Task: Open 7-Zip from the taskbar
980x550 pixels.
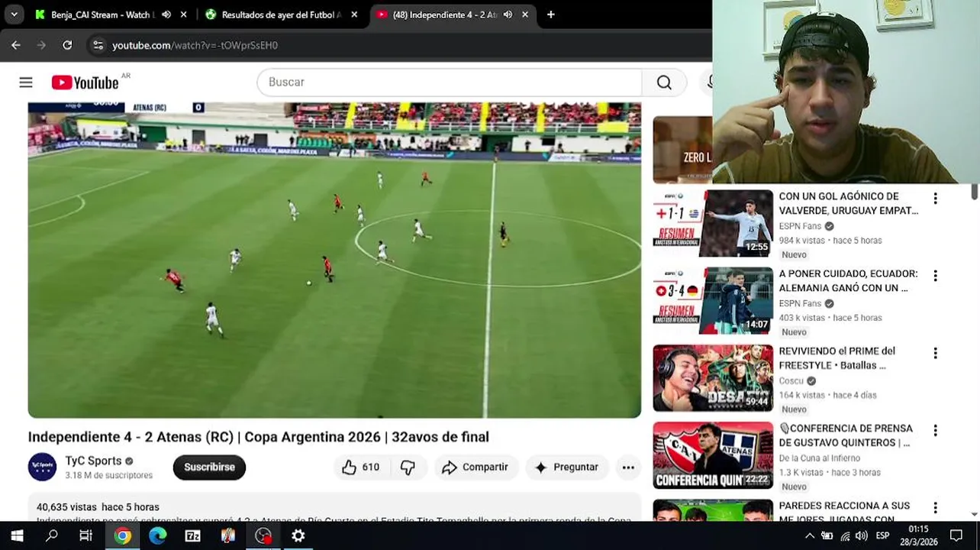Action: point(192,535)
